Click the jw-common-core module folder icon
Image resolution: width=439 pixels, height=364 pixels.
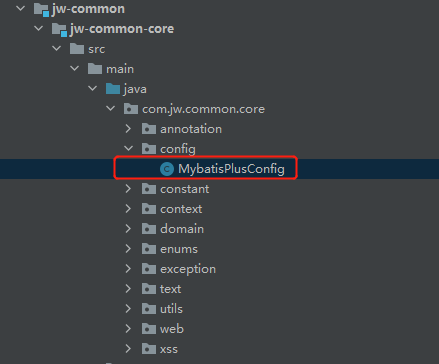click(60, 29)
